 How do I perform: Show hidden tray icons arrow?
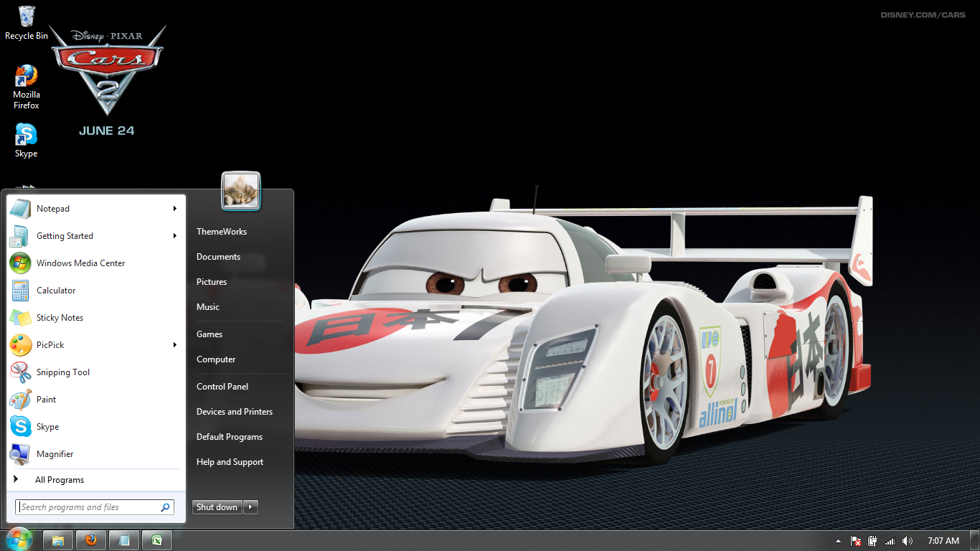coord(838,541)
